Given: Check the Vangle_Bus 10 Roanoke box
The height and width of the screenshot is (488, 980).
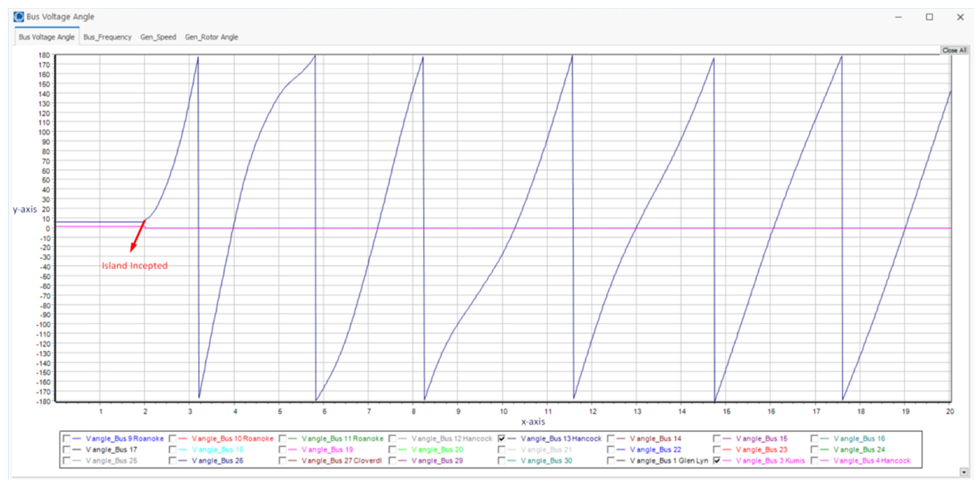Looking at the screenshot, I should (x=172, y=438).
